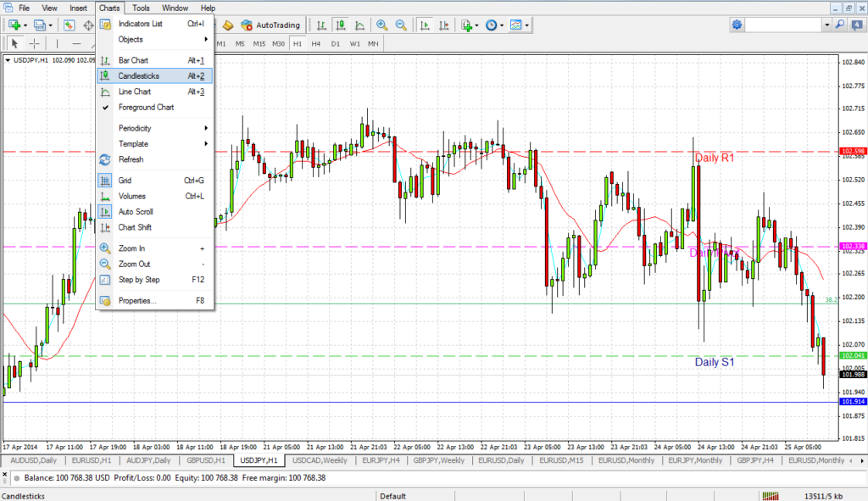The image size is (868, 501).
Task: Click the Indicators toolbar icon with green plus
Action: pyautogui.click(x=467, y=25)
